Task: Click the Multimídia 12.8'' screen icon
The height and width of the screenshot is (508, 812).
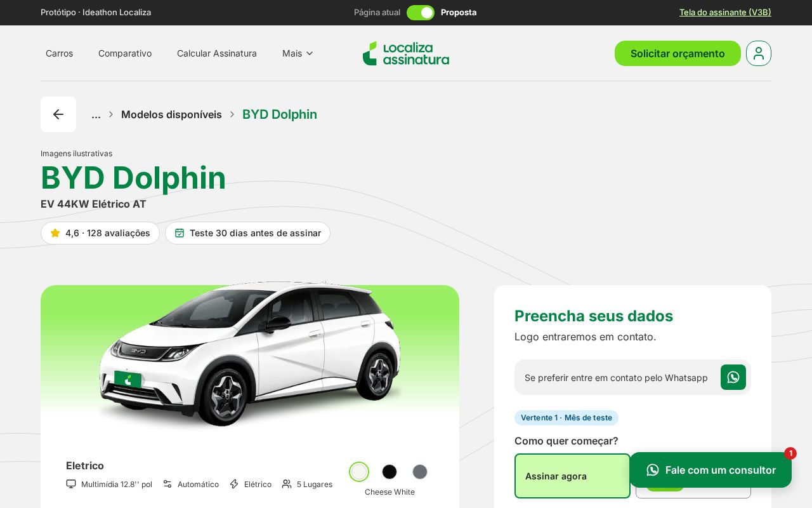Action: point(71,484)
